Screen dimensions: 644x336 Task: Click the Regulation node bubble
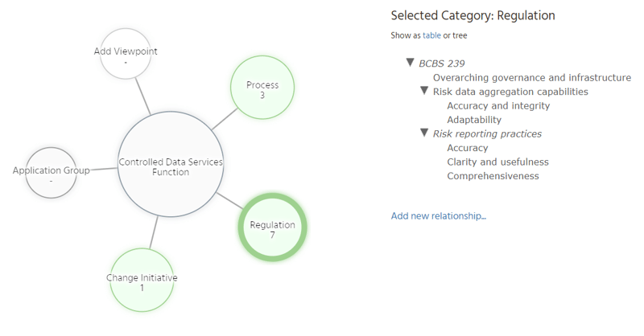coord(272,229)
